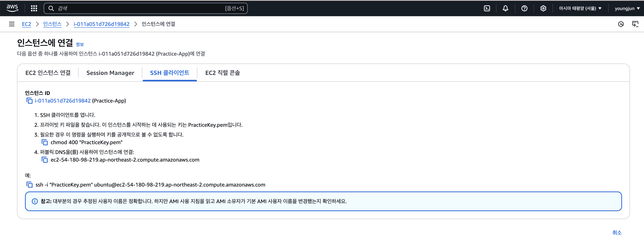Click the 취소 cancel link
Viewport: 644px width, 252px height.
click(617, 233)
